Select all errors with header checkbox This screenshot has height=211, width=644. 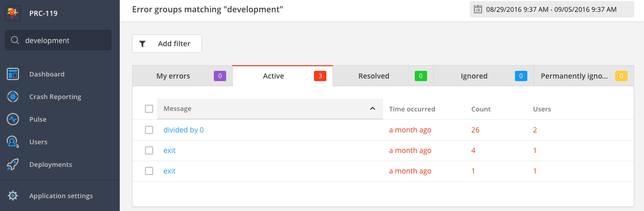click(149, 109)
